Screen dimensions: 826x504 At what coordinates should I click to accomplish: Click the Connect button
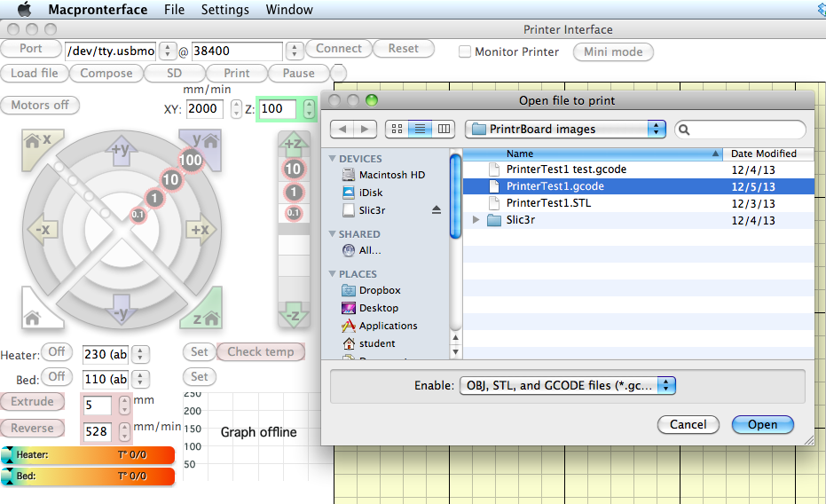tap(339, 49)
